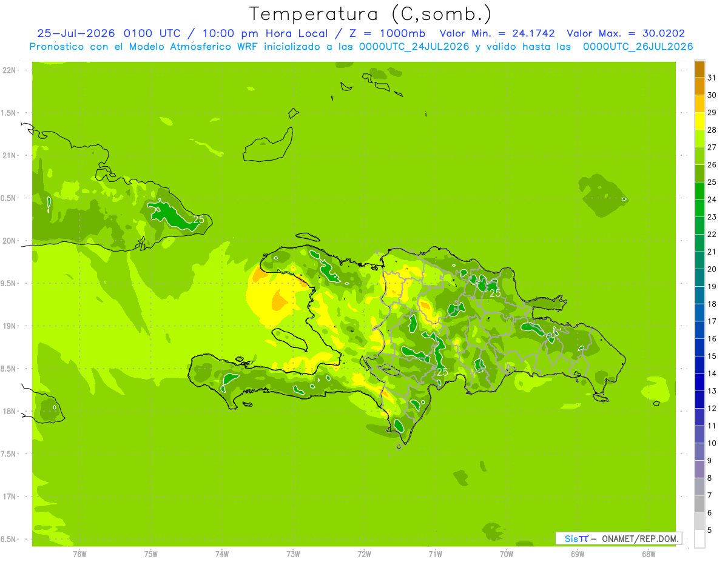Click the "5" label on the color scale
728x562 pixels.
pos(710,530)
